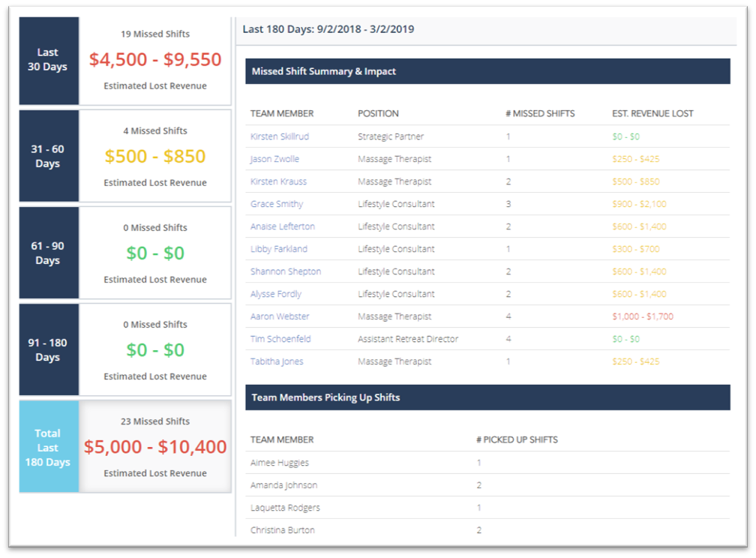Click Amanda Johnson row in picked up shifts

tap(283, 485)
